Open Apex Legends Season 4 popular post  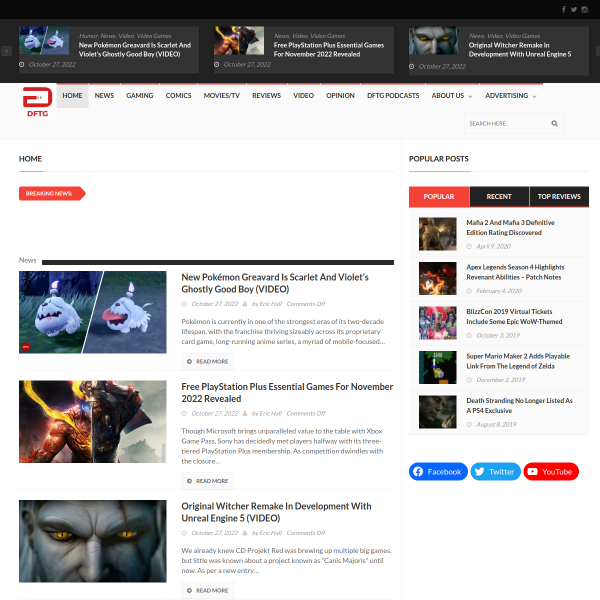[x=515, y=272]
